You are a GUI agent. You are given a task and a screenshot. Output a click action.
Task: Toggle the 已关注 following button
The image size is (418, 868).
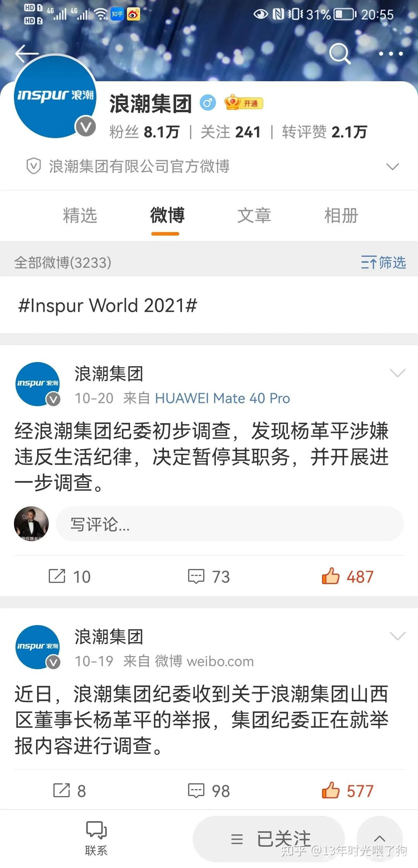point(269,839)
